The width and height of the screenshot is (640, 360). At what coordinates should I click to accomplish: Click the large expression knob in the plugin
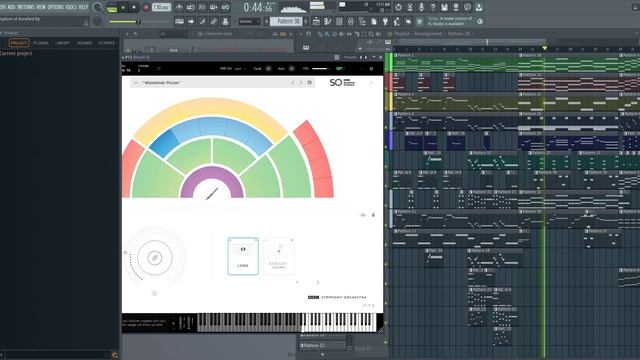pyautogui.click(x=155, y=258)
